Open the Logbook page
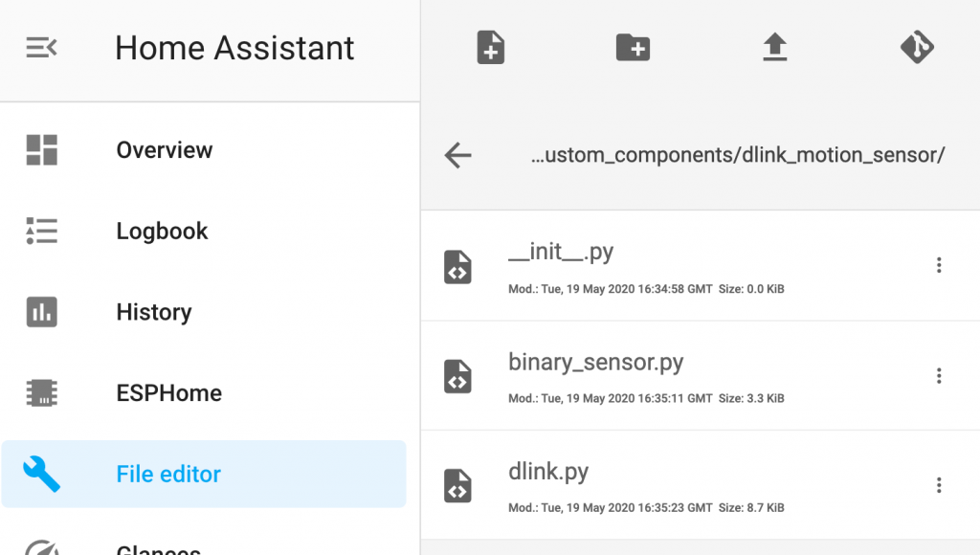 tap(162, 232)
